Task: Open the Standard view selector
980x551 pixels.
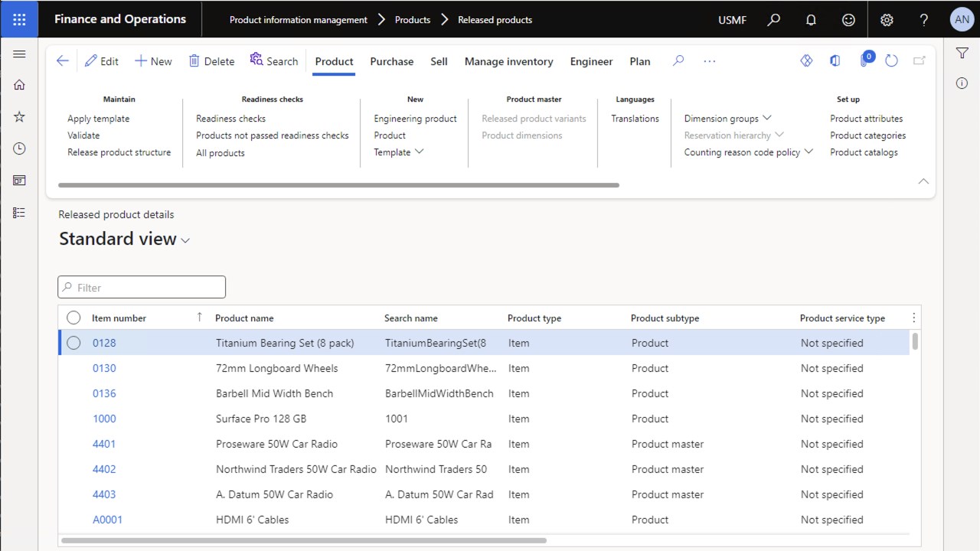Action: [x=125, y=239]
